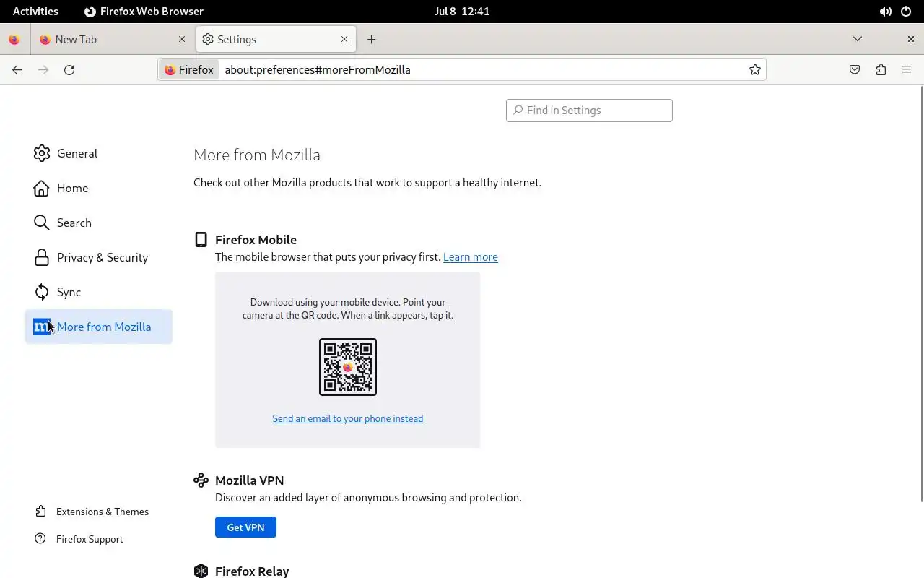Close the Firefox window
This screenshot has height=578, width=924.
coord(911,39)
